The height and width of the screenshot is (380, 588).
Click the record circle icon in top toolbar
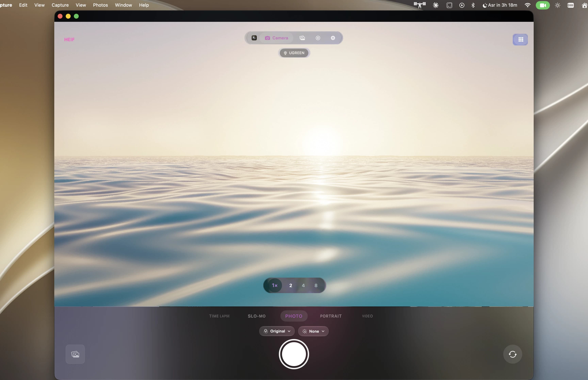point(318,38)
